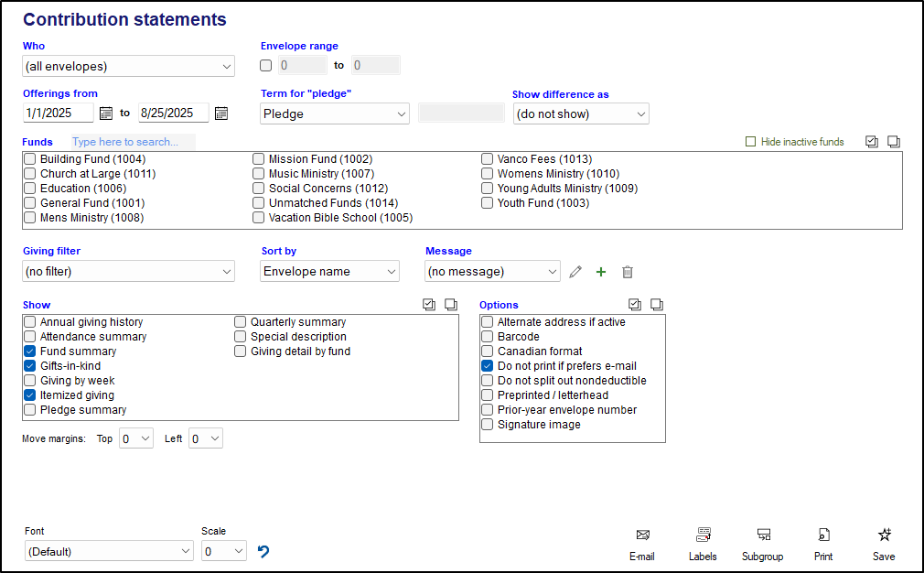
Task: Open the Giving filter dropdown
Action: point(128,271)
